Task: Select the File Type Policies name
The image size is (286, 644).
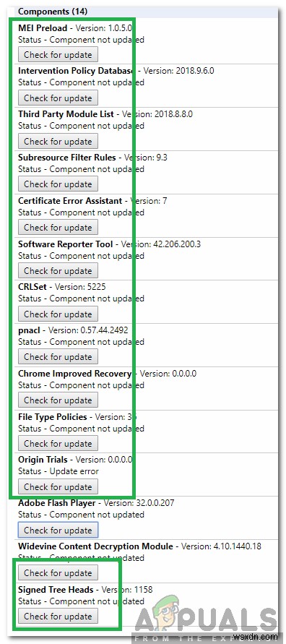Action: (53, 417)
